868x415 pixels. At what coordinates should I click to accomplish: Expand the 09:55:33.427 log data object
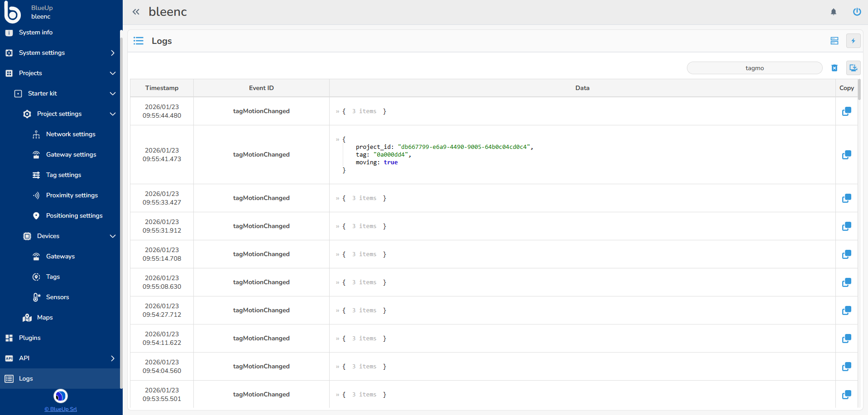point(338,198)
